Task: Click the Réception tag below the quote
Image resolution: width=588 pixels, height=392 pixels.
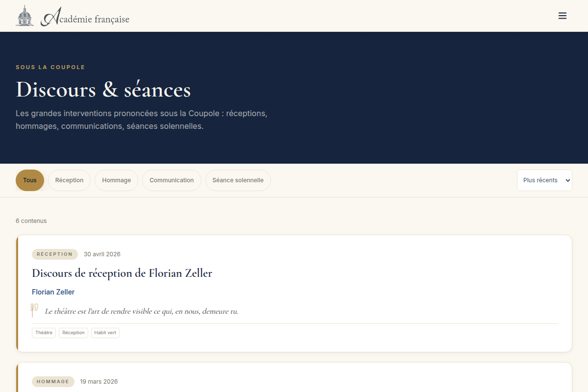Action: pos(73,333)
